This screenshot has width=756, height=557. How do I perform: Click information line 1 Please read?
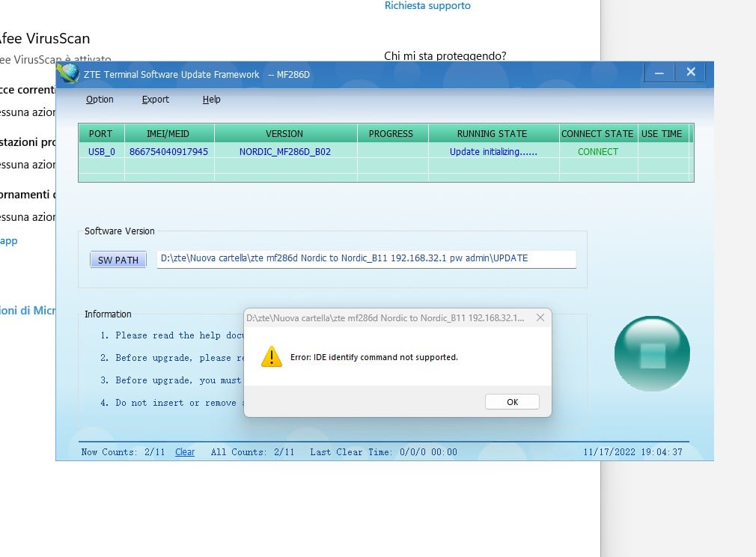(x=172, y=335)
